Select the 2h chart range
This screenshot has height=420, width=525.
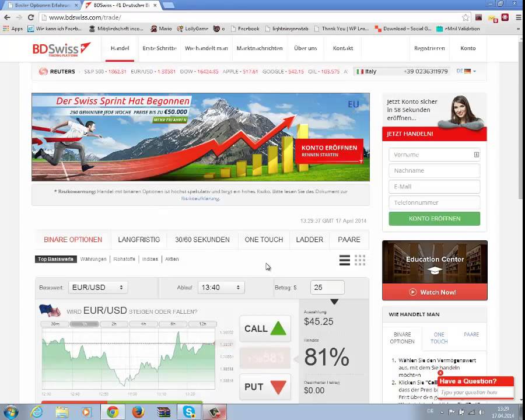click(x=114, y=324)
